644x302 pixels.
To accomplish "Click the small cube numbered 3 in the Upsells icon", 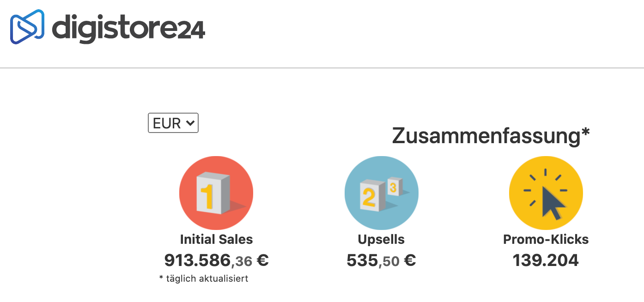I will 394,187.
